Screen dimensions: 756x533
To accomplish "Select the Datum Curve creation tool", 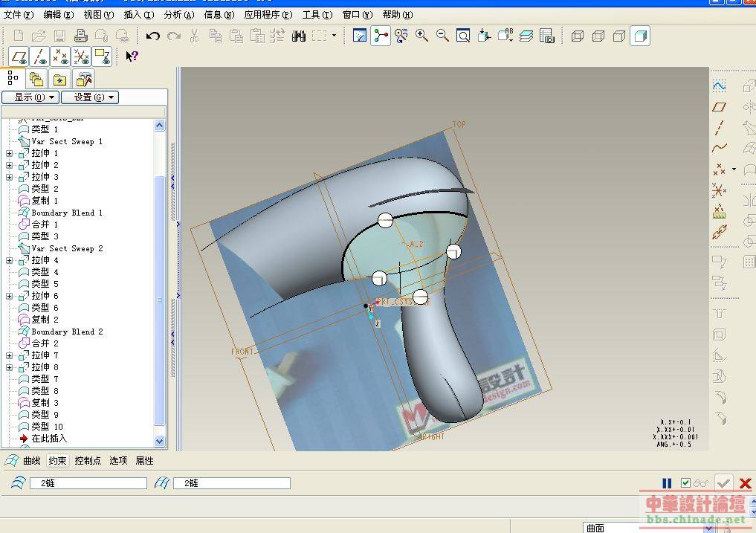I will pyautogui.click(x=719, y=148).
